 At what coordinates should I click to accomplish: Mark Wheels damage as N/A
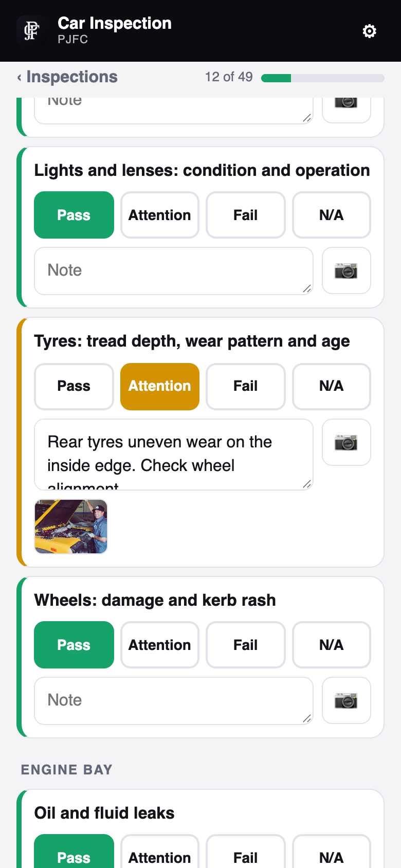tap(332, 645)
